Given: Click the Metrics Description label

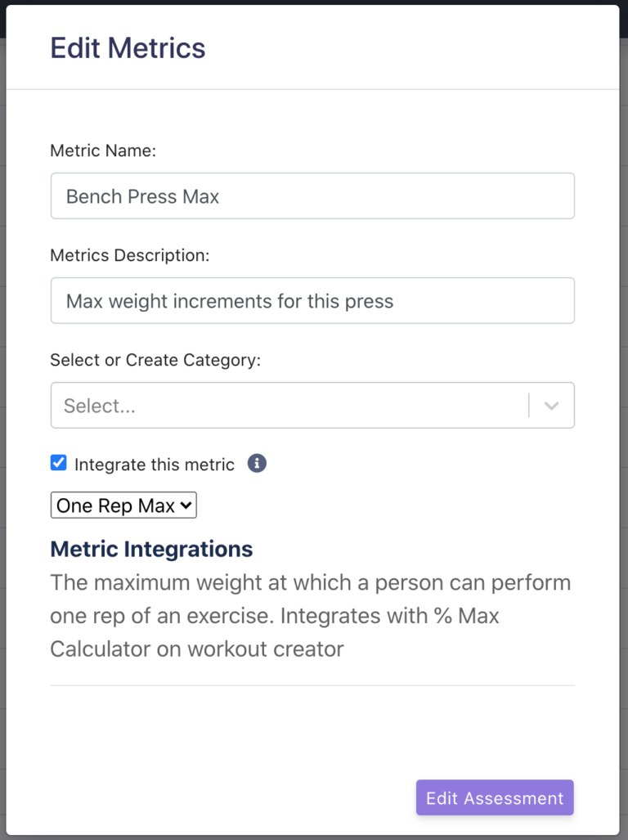Looking at the screenshot, I should [x=121, y=254].
